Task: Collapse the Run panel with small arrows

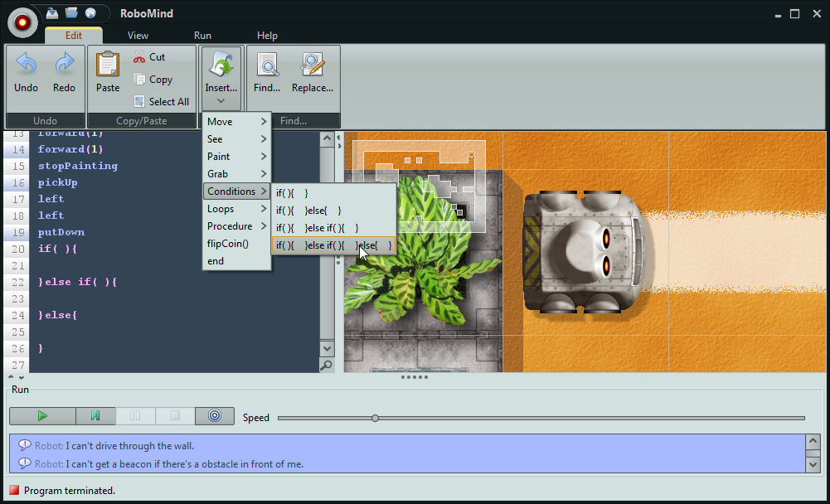Action: [x=16, y=377]
